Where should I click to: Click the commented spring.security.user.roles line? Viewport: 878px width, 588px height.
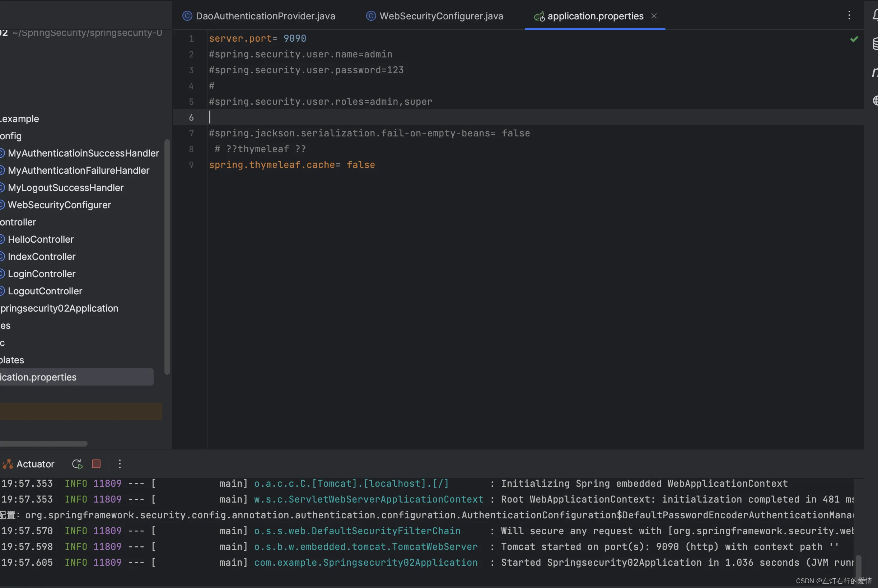click(x=321, y=102)
